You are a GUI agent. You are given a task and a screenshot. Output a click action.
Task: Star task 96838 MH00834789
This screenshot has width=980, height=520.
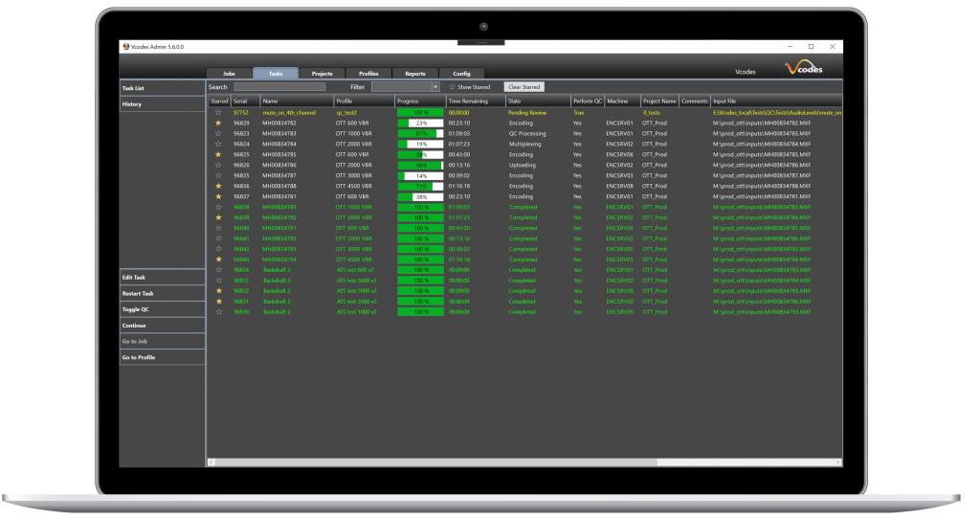point(218,207)
